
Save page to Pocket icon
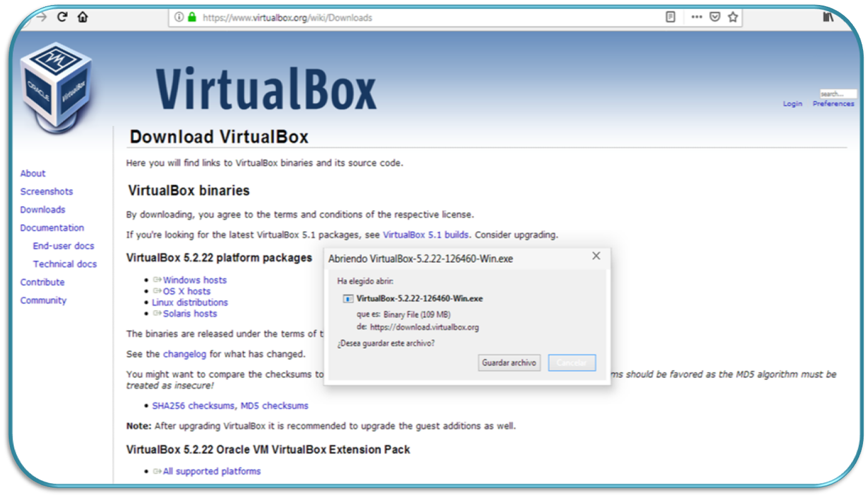[x=715, y=17]
